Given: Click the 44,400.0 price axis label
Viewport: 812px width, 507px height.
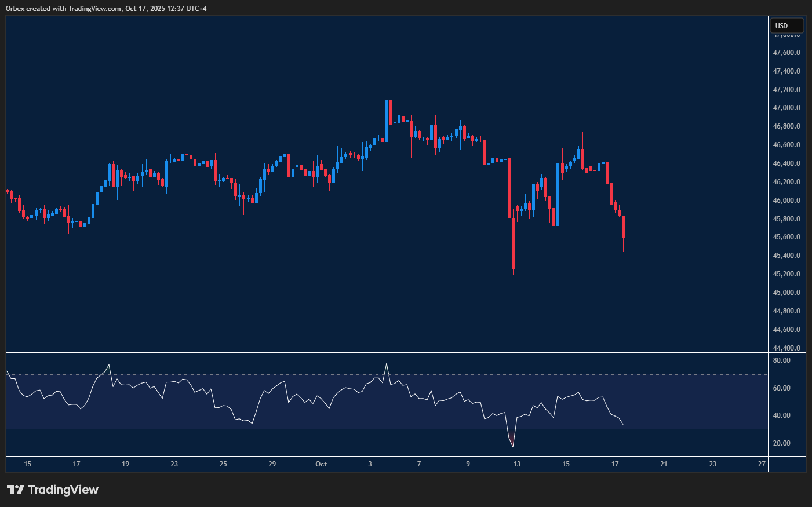Looking at the screenshot, I should click(x=786, y=348).
